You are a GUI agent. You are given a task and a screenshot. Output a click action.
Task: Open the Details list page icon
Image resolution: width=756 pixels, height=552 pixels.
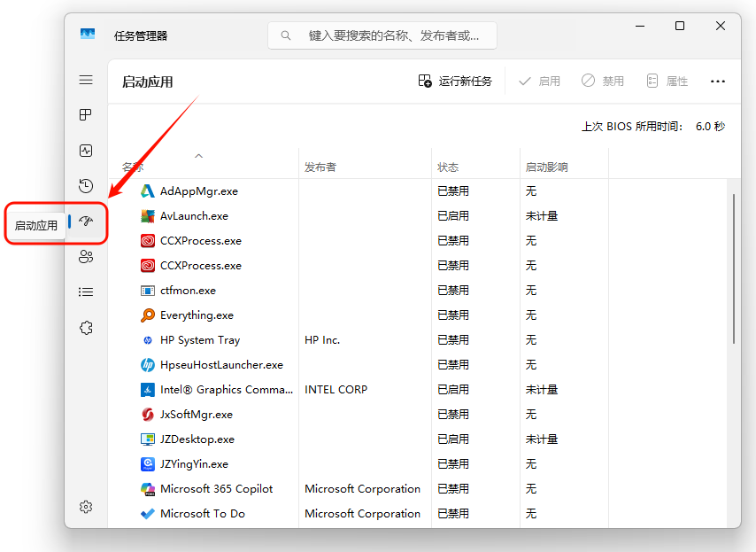tap(86, 292)
